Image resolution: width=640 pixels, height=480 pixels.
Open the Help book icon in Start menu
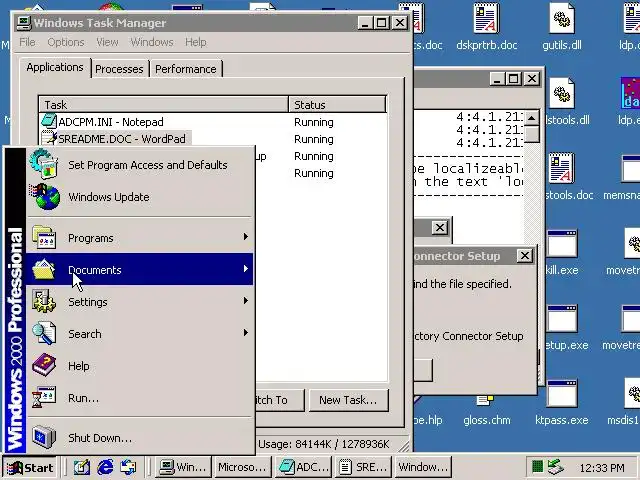tap(44, 365)
